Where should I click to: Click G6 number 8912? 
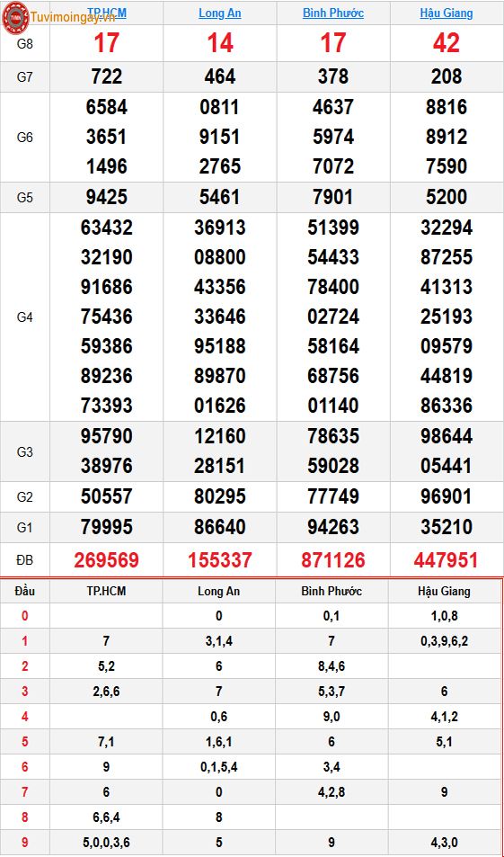[x=447, y=137]
